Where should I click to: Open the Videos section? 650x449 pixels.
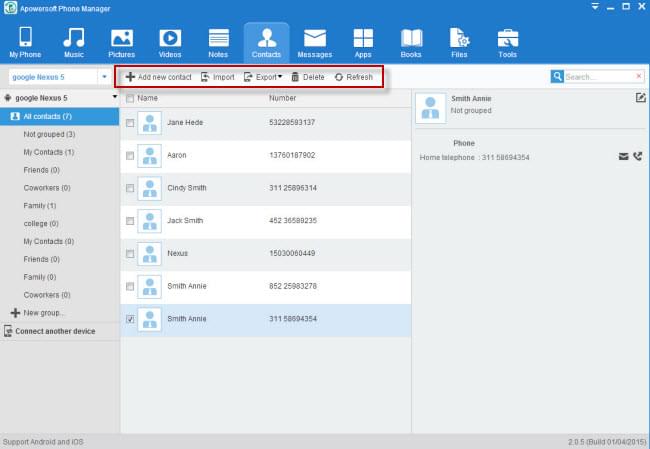click(170, 43)
